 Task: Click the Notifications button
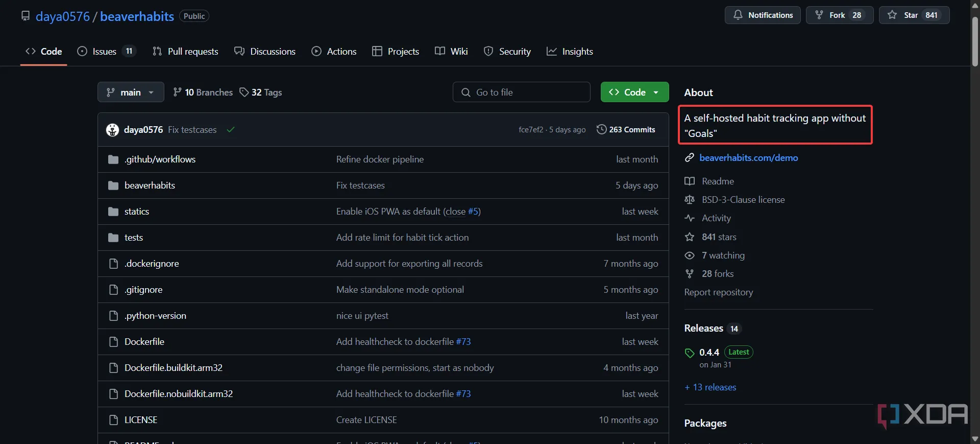[x=763, y=15]
